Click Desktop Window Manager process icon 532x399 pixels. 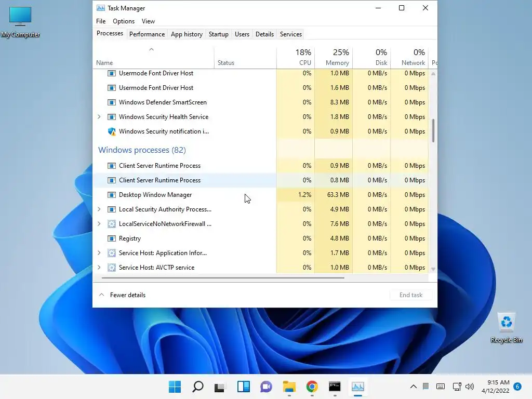[x=112, y=195]
